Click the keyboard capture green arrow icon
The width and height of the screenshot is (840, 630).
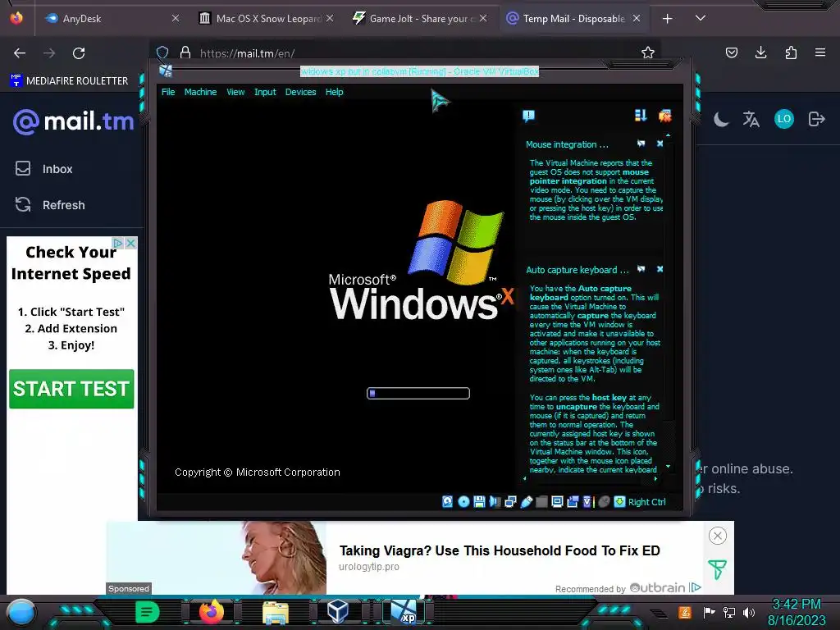[620, 501]
